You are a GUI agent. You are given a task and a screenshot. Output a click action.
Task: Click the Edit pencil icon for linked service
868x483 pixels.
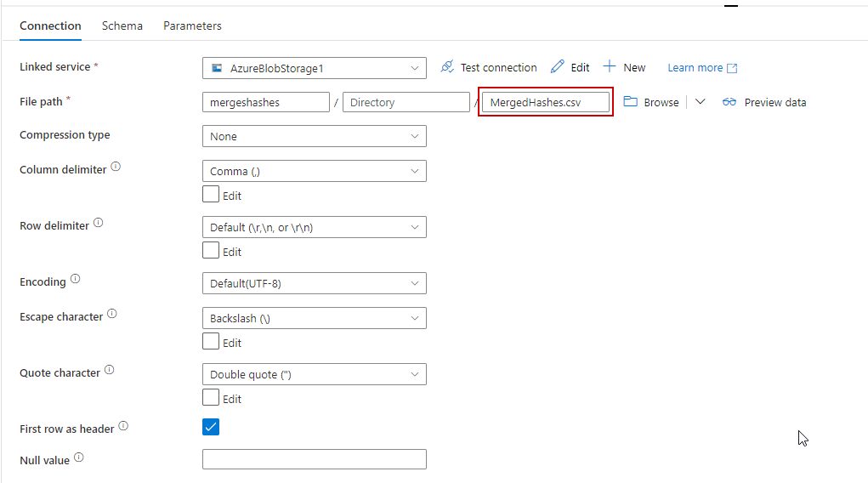point(558,67)
